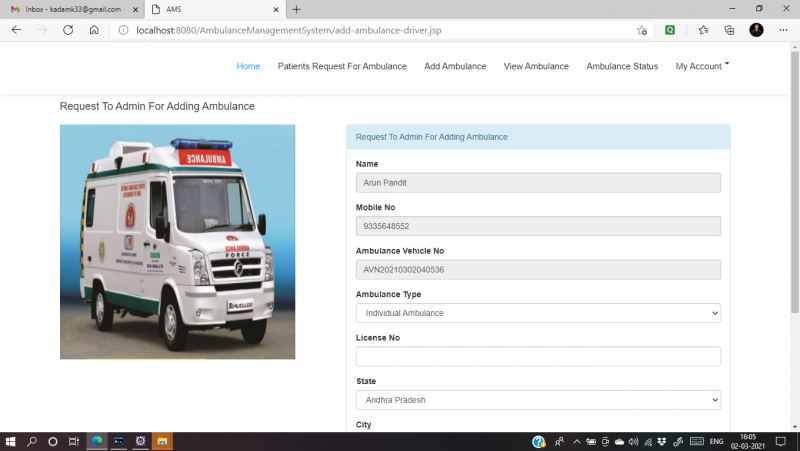Click the Mobile No field
This screenshot has height=451, width=800.
538,226
